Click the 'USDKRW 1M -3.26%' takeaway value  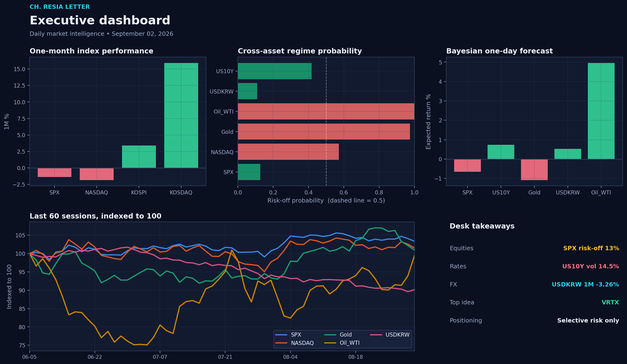coord(585,284)
